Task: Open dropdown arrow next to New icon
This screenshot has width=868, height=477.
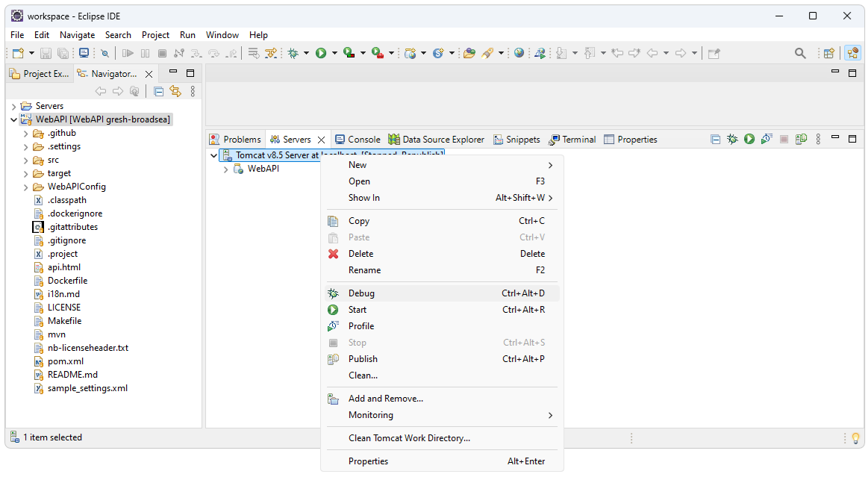Action: click(x=31, y=53)
